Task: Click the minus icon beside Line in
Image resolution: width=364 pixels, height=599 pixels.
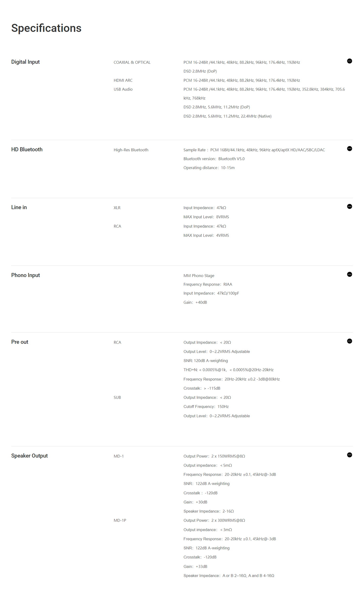Action: (349, 206)
